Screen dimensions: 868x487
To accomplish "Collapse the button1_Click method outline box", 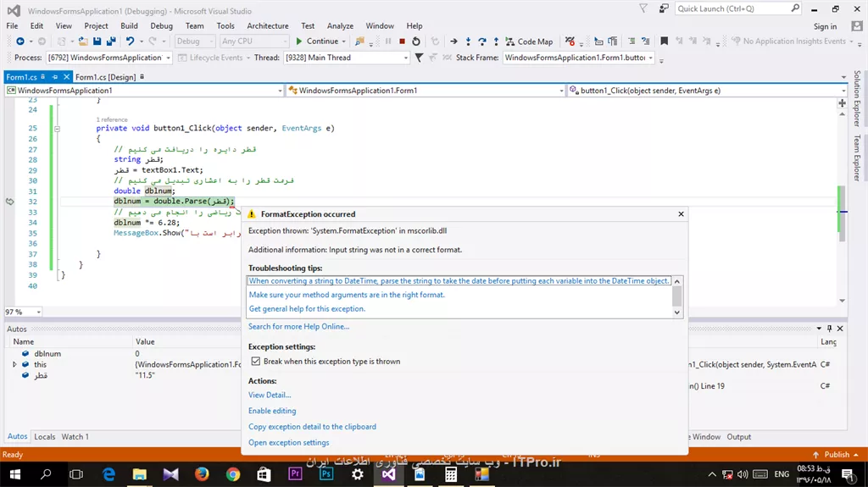I will point(57,129).
